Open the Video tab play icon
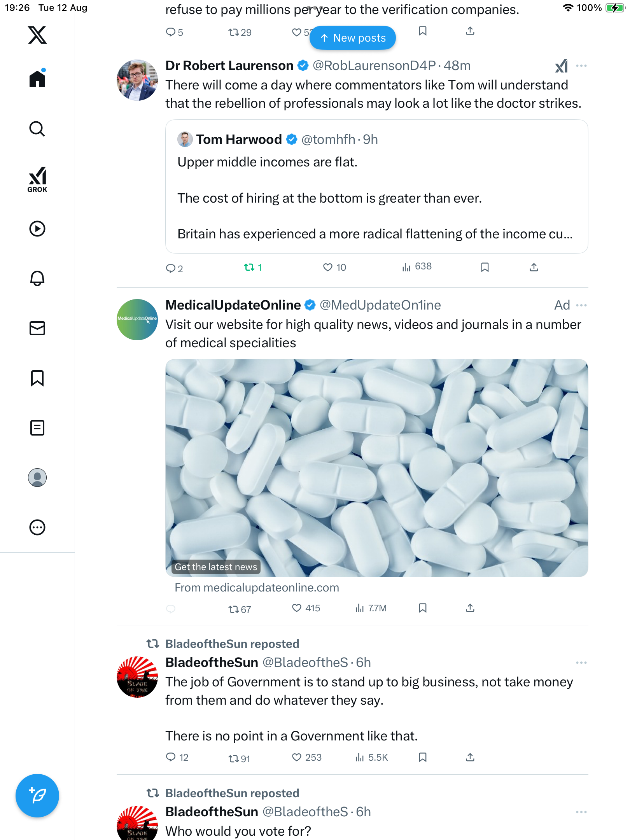The width and height of the screenshot is (630, 840). (37, 229)
